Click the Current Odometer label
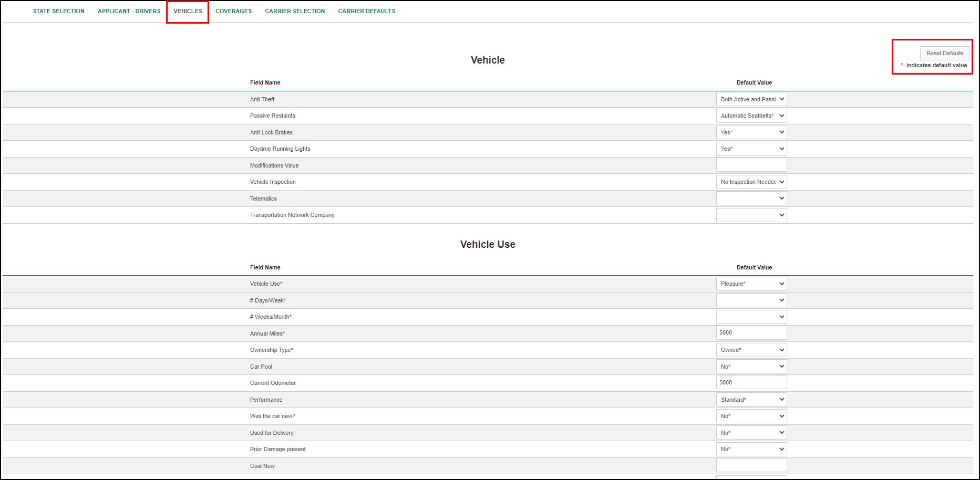This screenshot has height=480, width=980. point(273,383)
